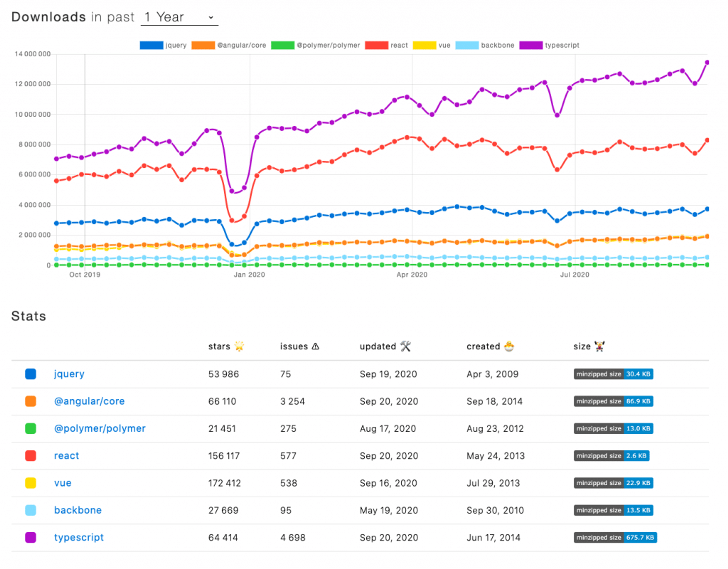This screenshot has height=569, width=728.
Task: Click the issues column header
Action: coord(300,347)
